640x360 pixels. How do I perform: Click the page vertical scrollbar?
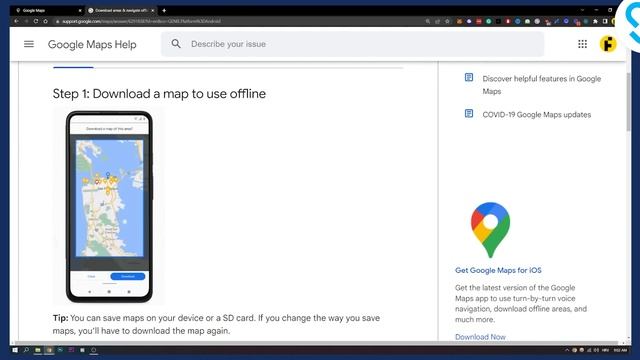[x=629, y=102]
